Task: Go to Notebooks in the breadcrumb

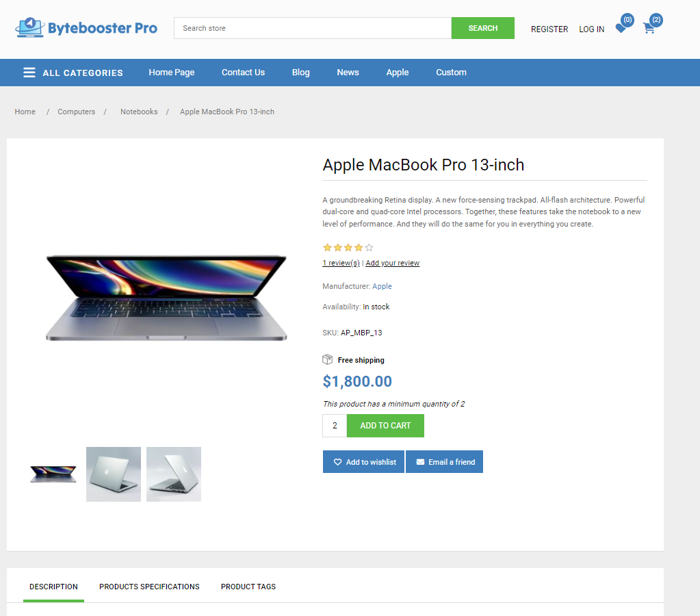Action: click(139, 112)
